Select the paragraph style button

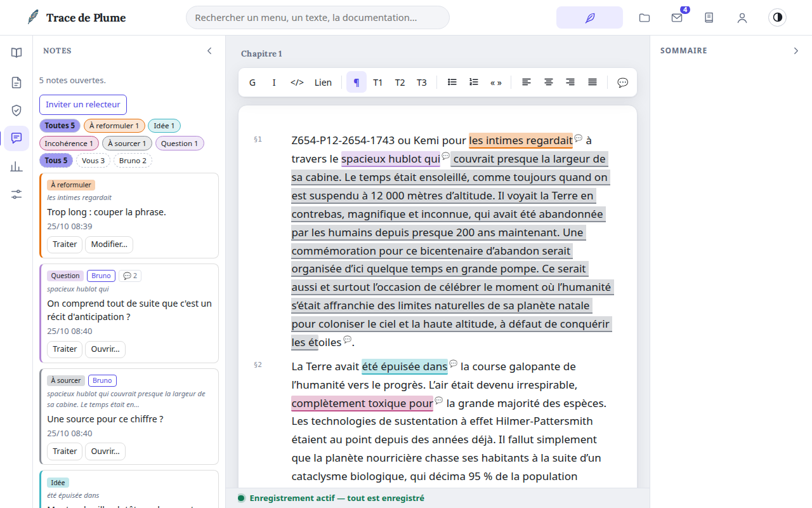pyautogui.click(x=357, y=82)
